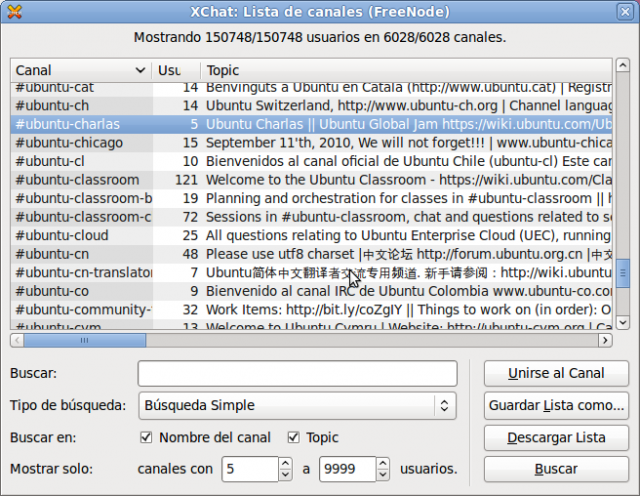
Task: Close the channel list window
Action: 624,12
